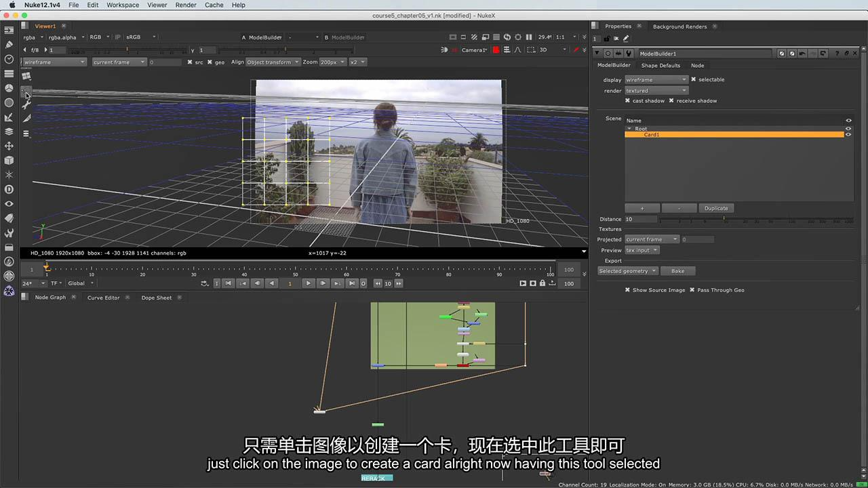This screenshot has height=488, width=868.
Task: Open the Time nodes clock icon
Action: 9,59
